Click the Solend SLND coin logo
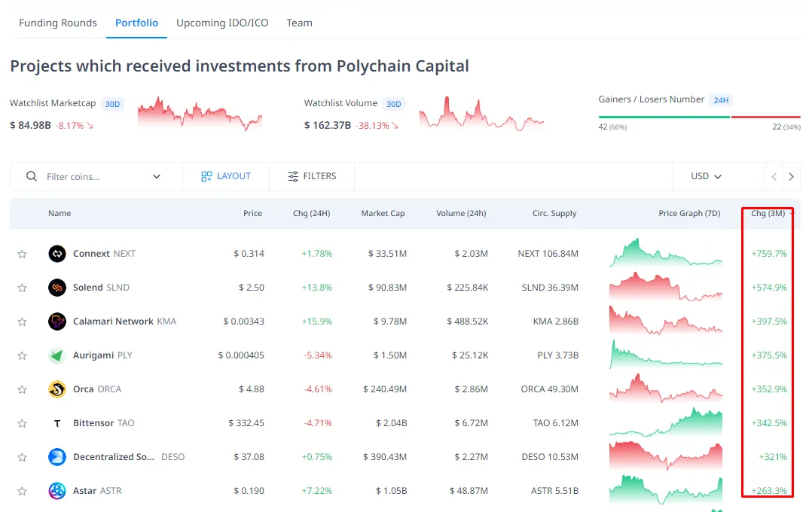 coord(57,288)
